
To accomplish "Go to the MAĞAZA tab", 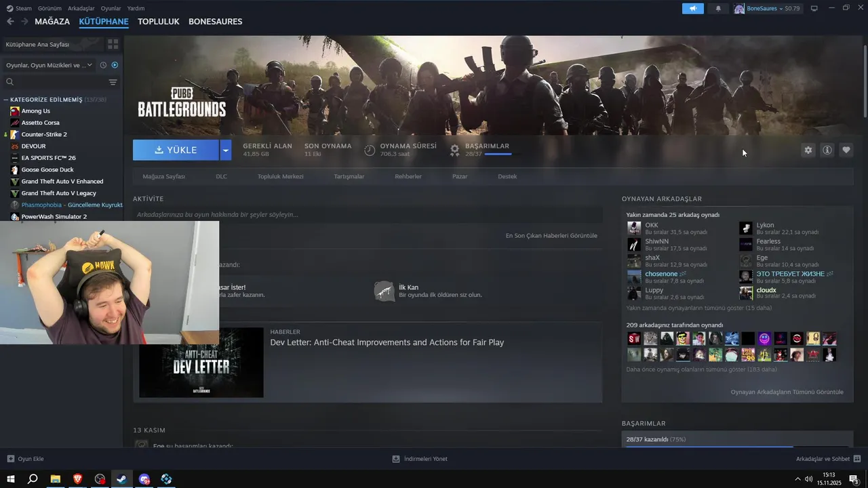I will pos(52,22).
